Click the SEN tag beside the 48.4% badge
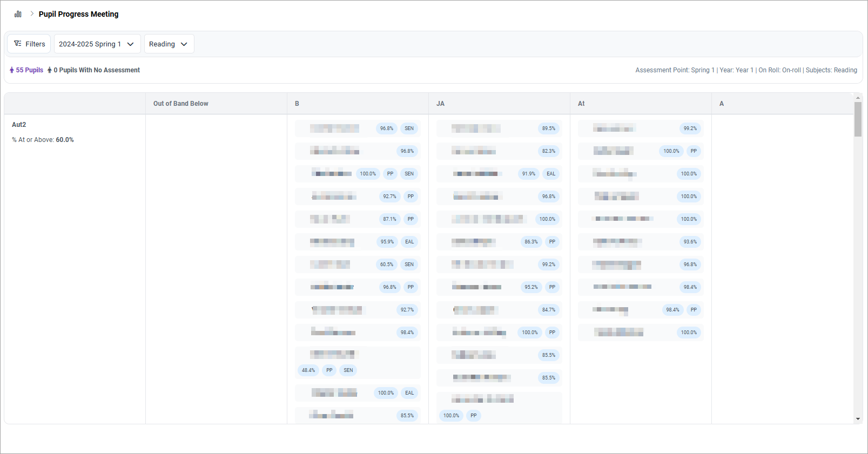The width and height of the screenshot is (868, 454). pos(348,370)
